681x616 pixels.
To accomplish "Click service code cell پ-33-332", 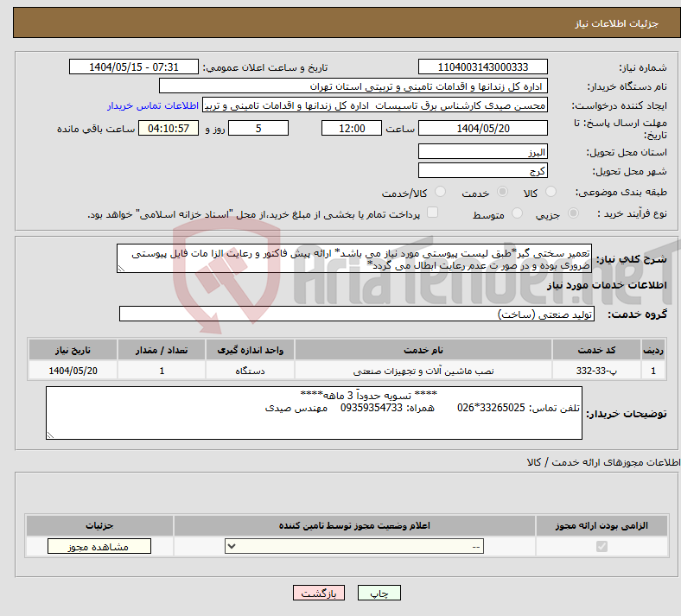I will click(597, 371).
